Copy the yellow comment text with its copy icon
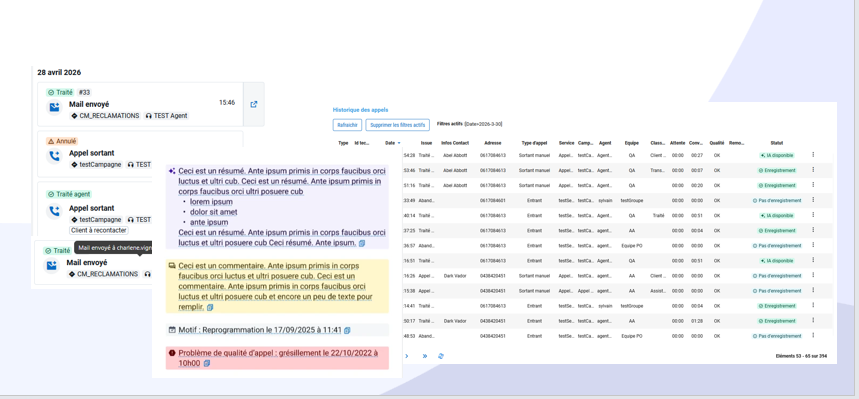Image resolution: width=859 pixels, height=399 pixels. click(x=210, y=307)
